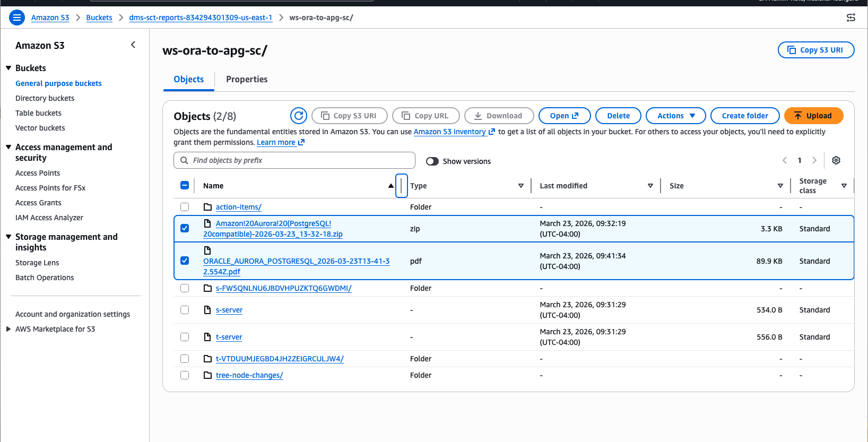Open the hamburger navigation menu icon

point(17,18)
